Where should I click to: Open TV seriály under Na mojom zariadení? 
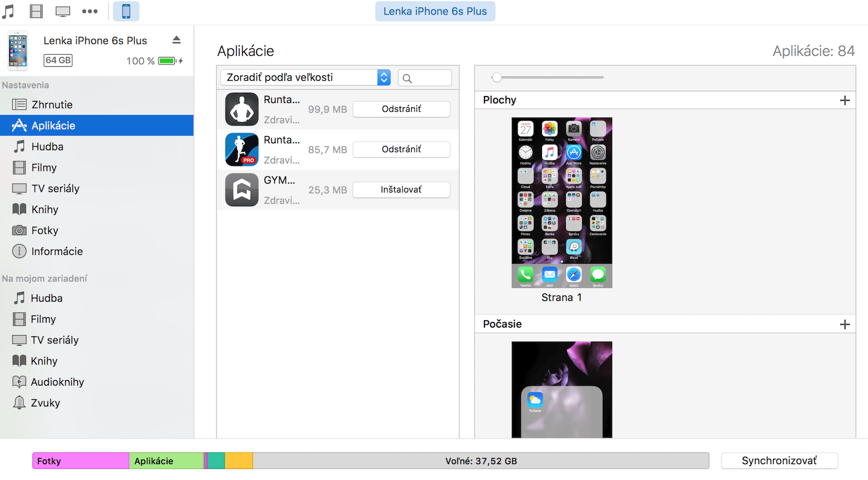(97, 340)
